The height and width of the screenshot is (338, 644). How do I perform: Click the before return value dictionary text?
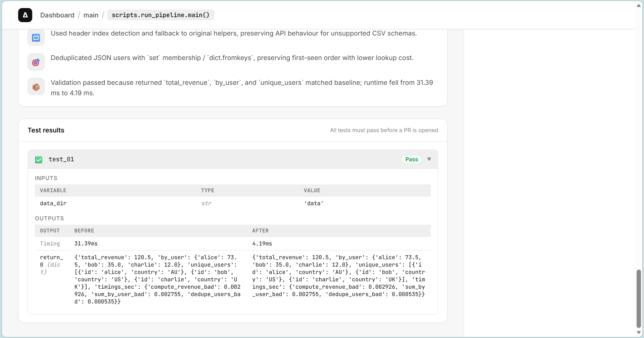[x=158, y=279]
